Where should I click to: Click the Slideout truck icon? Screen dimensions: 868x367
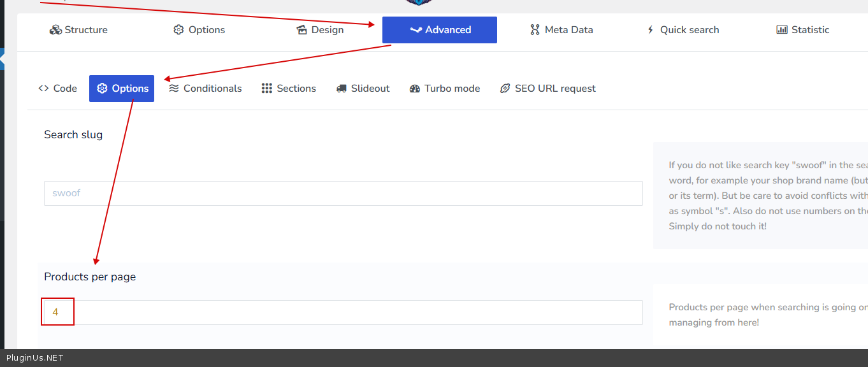pyautogui.click(x=342, y=89)
